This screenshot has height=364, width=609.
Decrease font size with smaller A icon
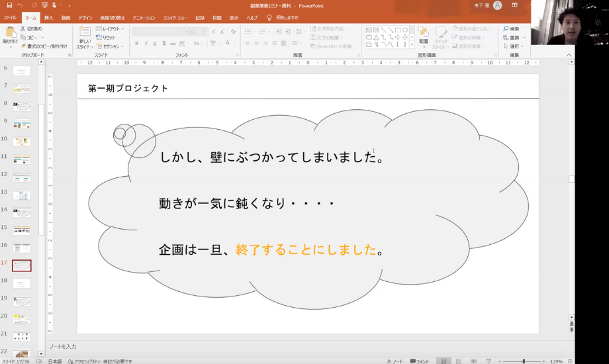click(x=222, y=32)
